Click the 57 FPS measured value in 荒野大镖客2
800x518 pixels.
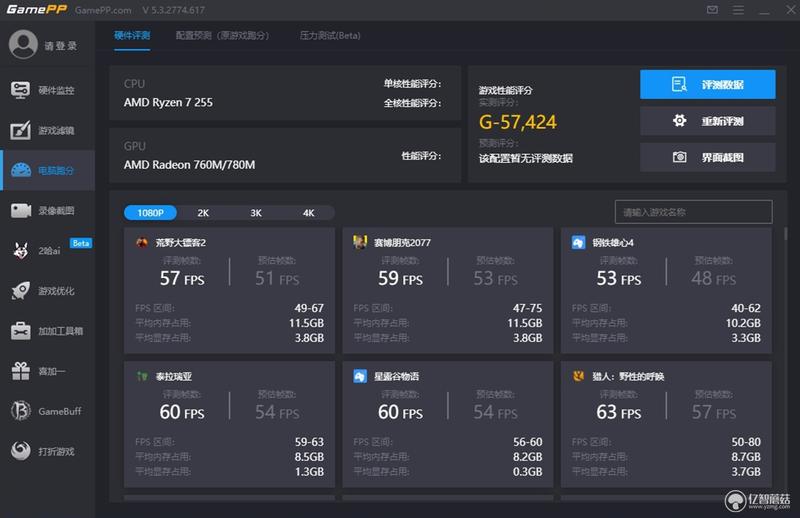tap(182, 278)
